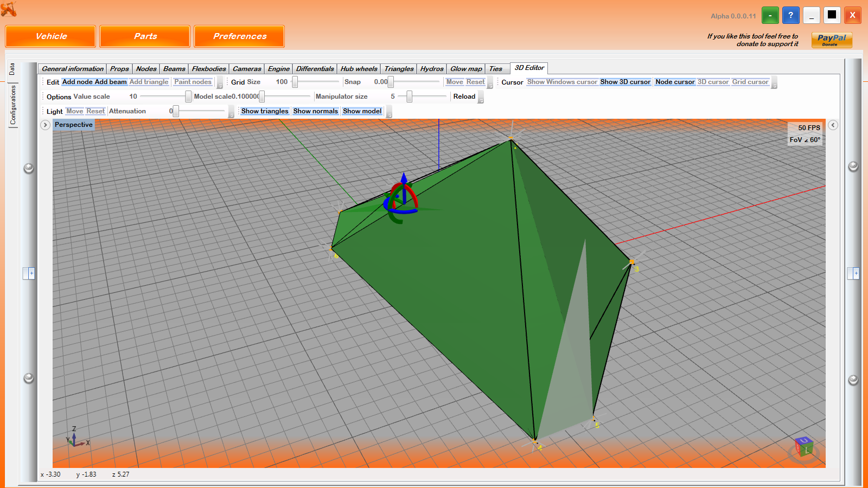Switch to the Flexbodies tab
This screenshot has height=488, width=868.
click(209, 69)
